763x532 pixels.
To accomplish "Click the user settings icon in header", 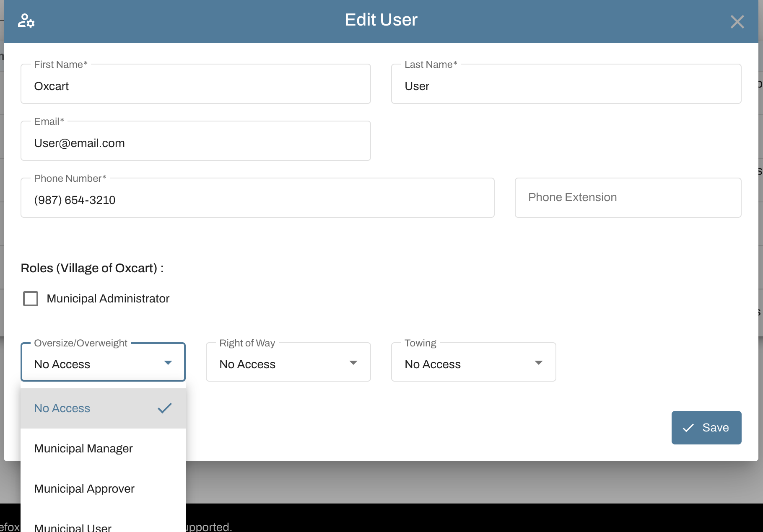I will coord(26,21).
